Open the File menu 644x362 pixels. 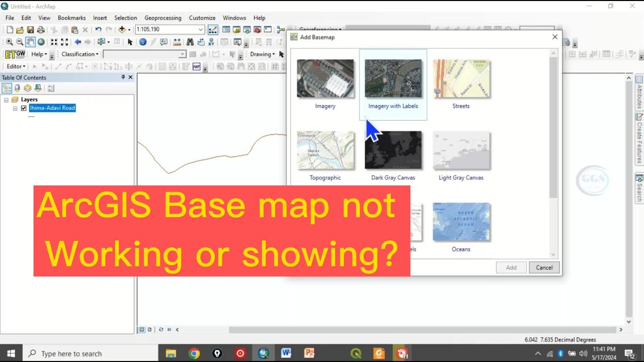[10, 18]
